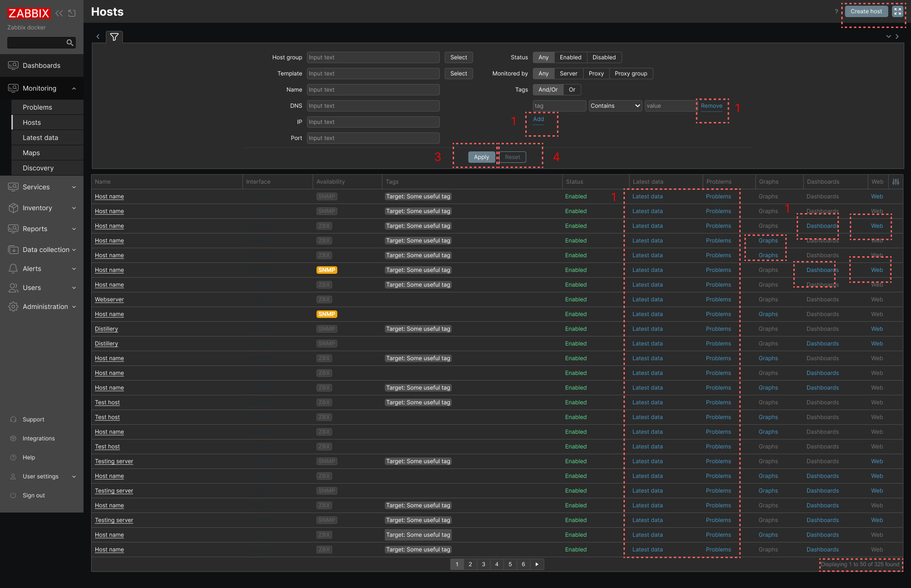Click the Host group input field
Image resolution: width=911 pixels, height=588 pixels.
coord(373,57)
